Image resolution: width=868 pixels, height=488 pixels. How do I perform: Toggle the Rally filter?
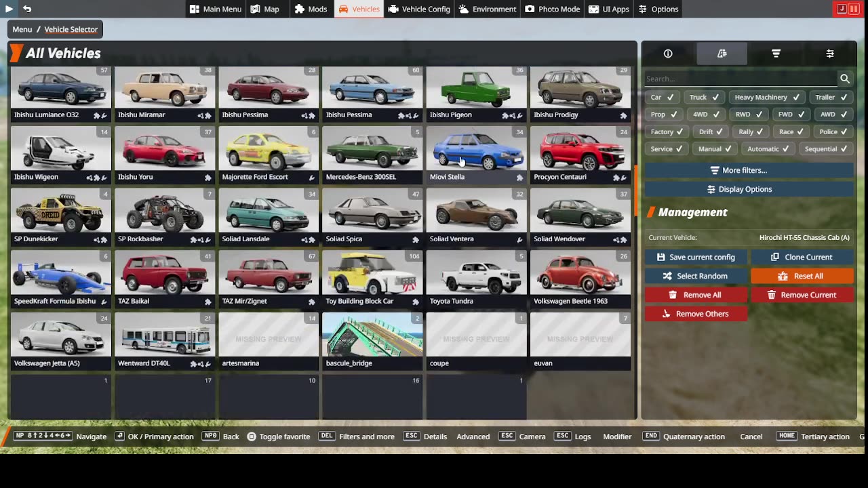(751, 131)
